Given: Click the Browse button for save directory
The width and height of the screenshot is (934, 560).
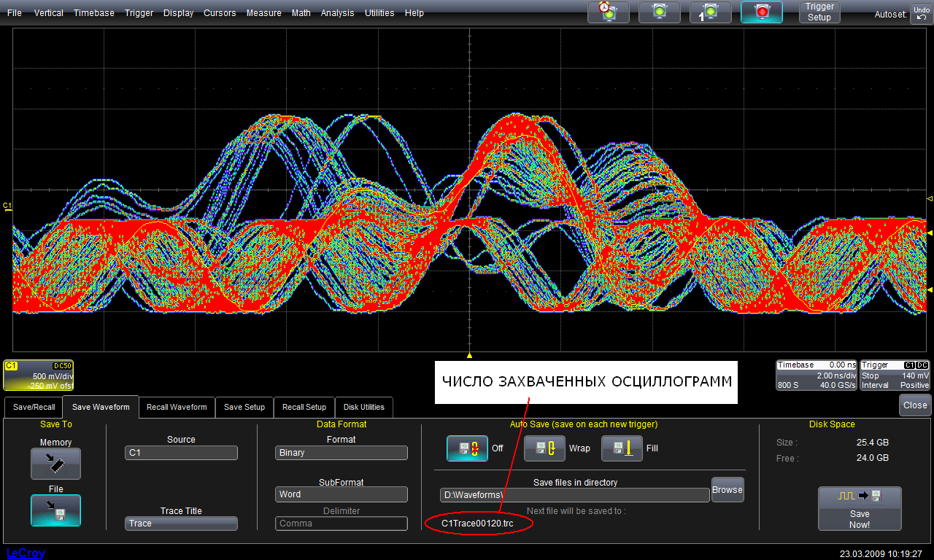Looking at the screenshot, I should 727,490.
